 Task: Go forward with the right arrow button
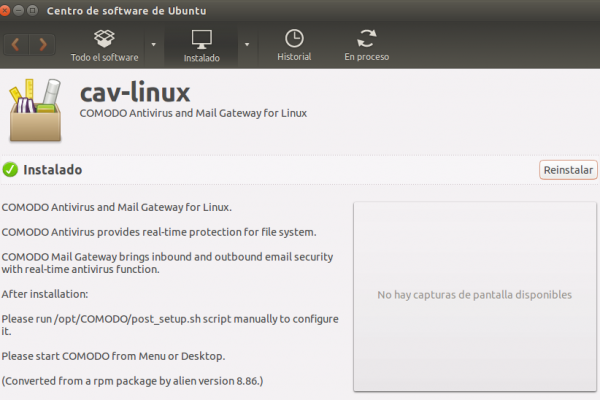tap(42, 45)
